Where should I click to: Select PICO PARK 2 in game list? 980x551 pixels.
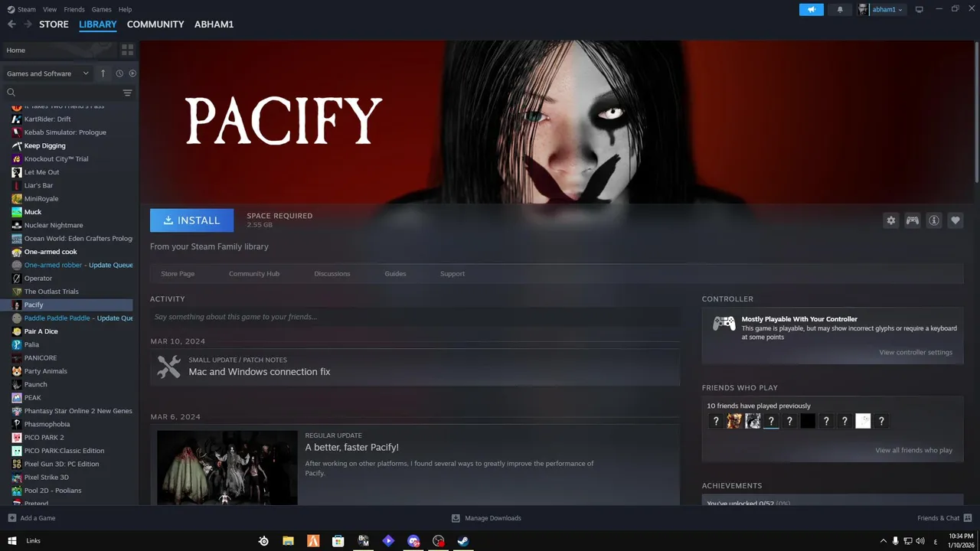(44, 437)
